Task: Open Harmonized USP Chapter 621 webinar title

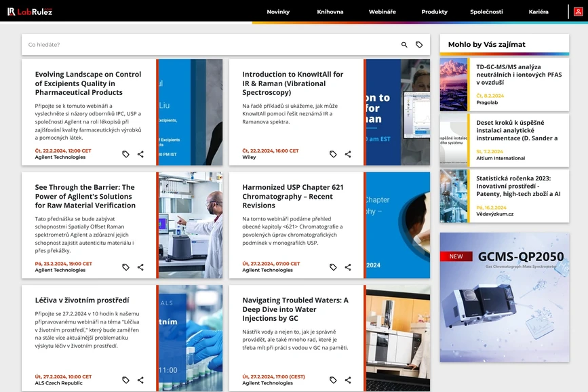Action: click(x=292, y=196)
